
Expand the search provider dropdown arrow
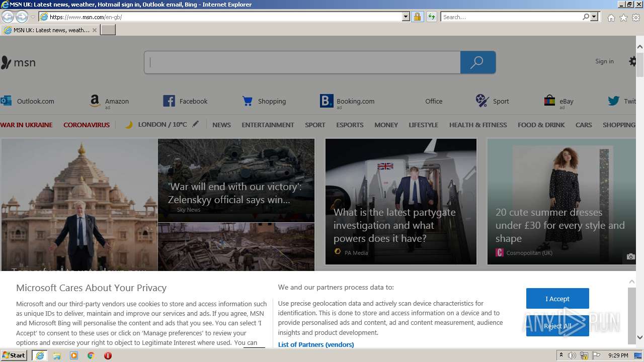(594, 17)
